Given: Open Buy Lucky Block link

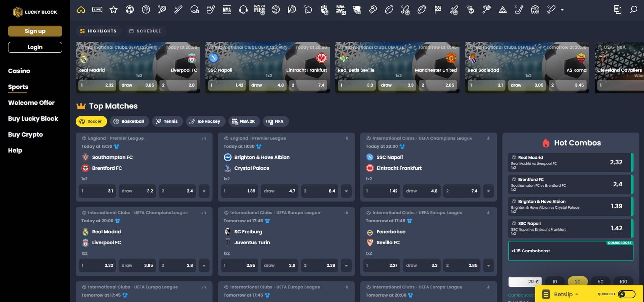Looking at the screenshot, I should (33, 118).
